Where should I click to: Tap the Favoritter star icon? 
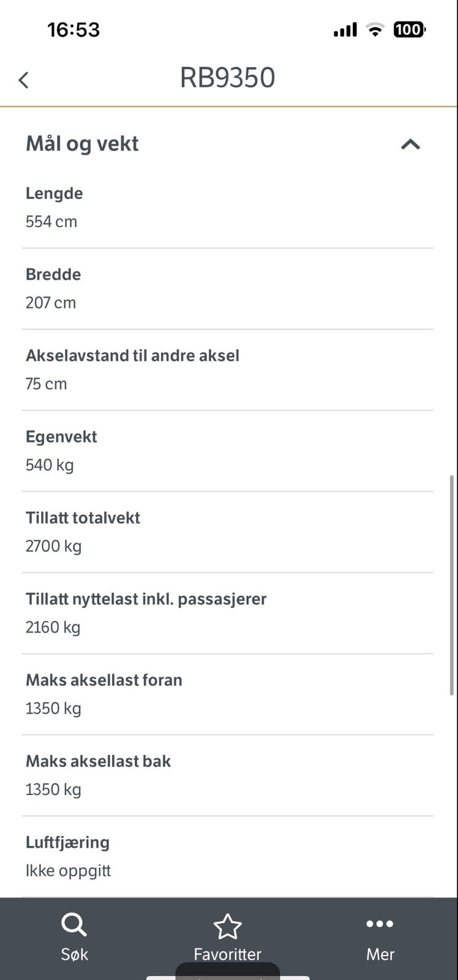227,926
